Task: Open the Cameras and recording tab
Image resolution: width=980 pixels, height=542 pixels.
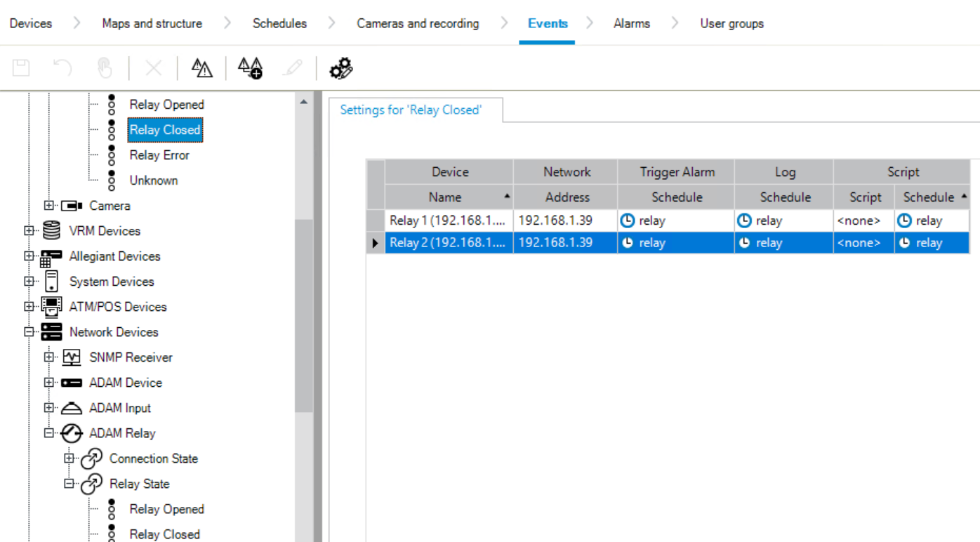Action: pyautogui.click(x=418, y=23)
